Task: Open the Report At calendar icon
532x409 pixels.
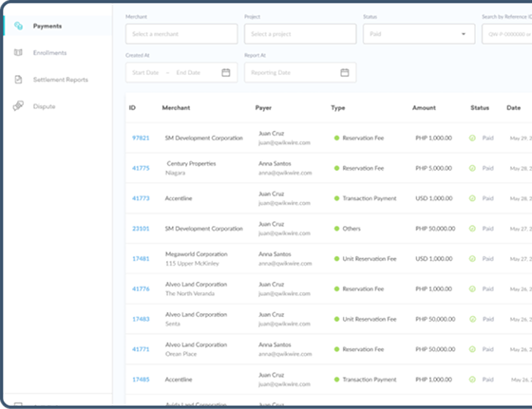Action: pos(344,72)
